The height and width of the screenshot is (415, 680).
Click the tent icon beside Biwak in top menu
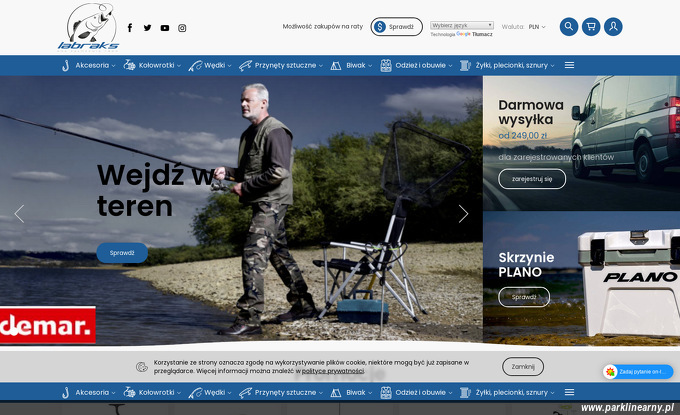click(336, 65)
